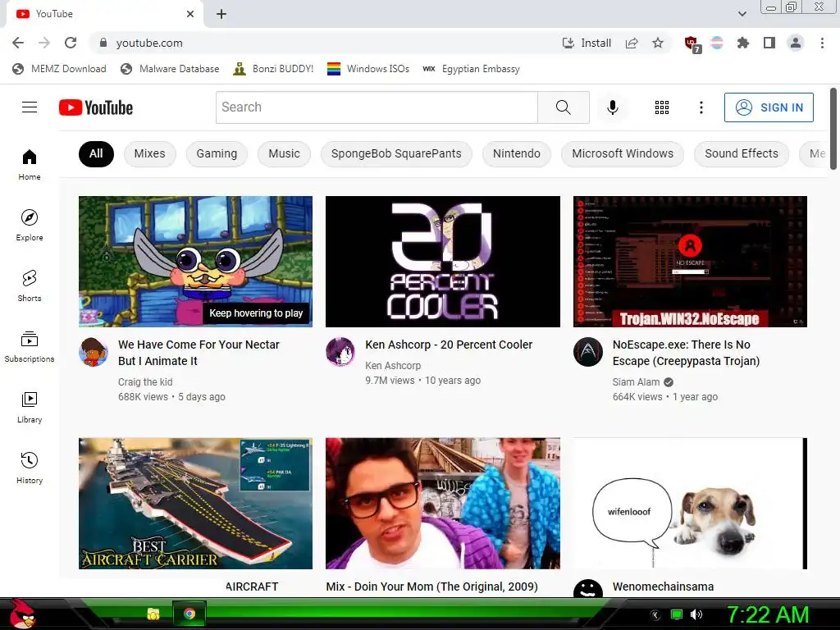Open Library in the sidebar
840x630 pixels.
pos(30,408)
